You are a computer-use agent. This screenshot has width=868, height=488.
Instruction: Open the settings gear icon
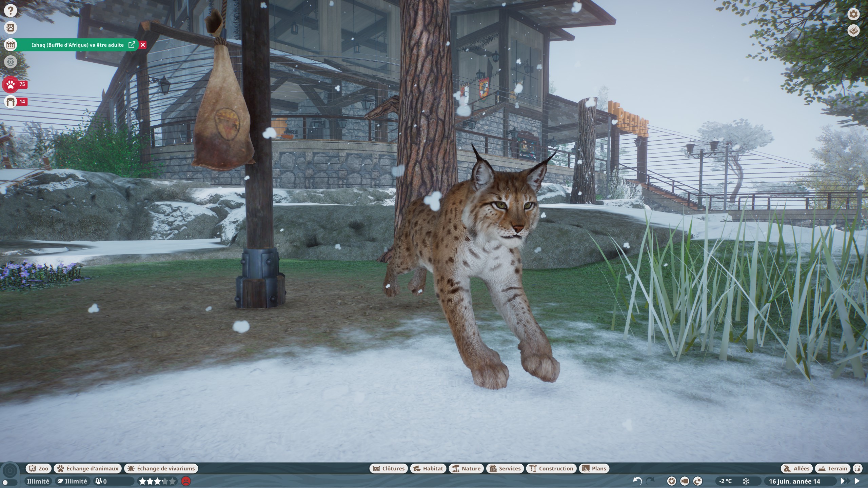point(853,14)
